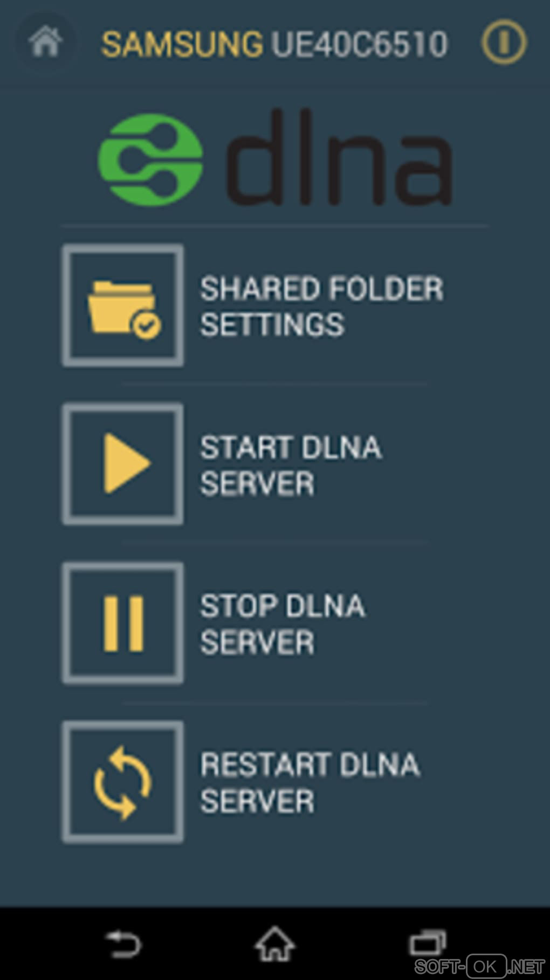Image resolution: width=550 pixels, height=980 pixels.
Task: Tap the yellow pause bars icon
Action: 123,623
